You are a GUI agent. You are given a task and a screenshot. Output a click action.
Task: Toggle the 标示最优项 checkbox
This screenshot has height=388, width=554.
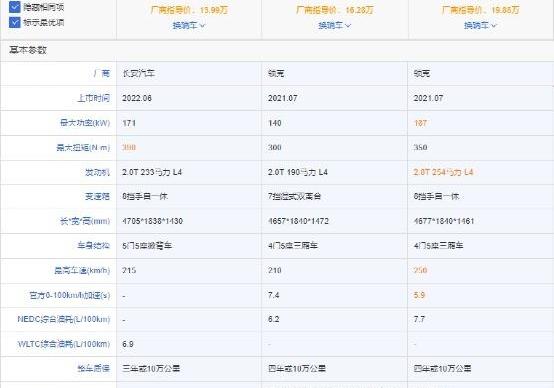tap(14, 22)
